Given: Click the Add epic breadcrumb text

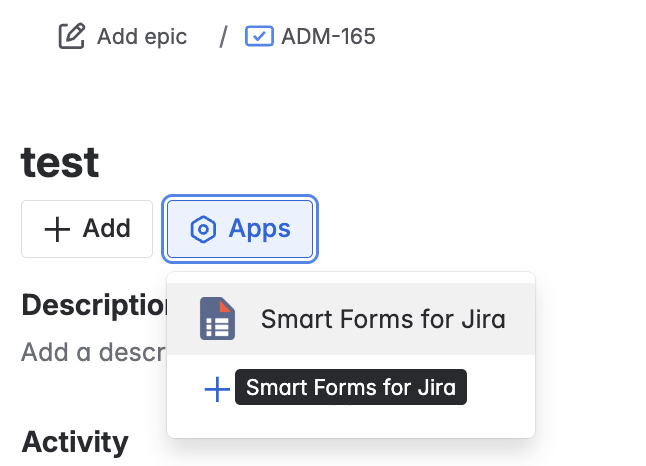Looking at the screenshot, I should point(141,37).
